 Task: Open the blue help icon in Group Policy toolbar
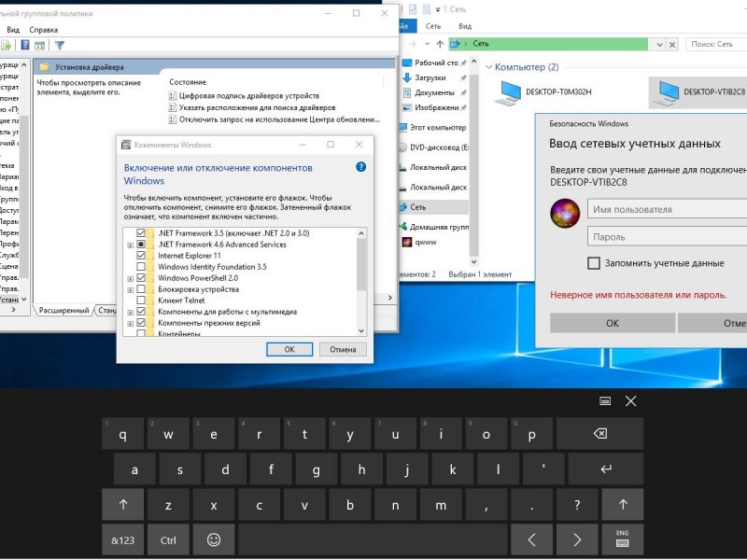25,45
